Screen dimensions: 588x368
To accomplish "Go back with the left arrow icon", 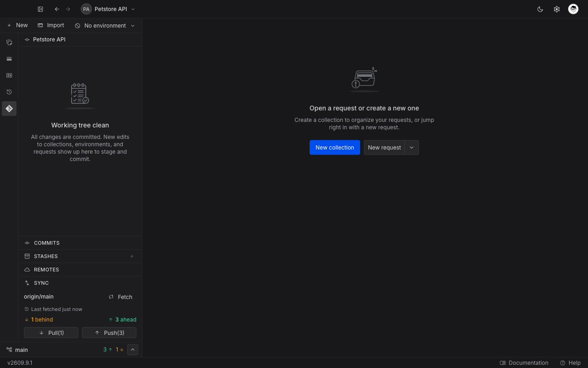I will pos(57,9).
